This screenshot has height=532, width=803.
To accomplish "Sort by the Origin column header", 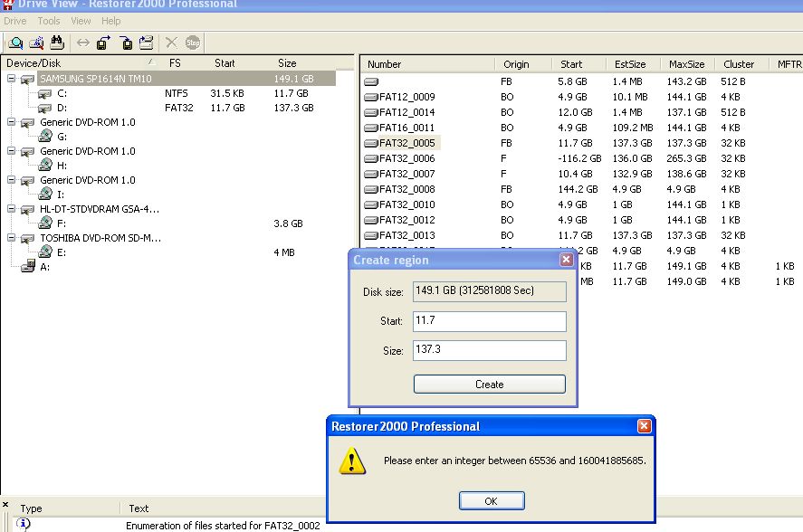I will pos(523,64).
